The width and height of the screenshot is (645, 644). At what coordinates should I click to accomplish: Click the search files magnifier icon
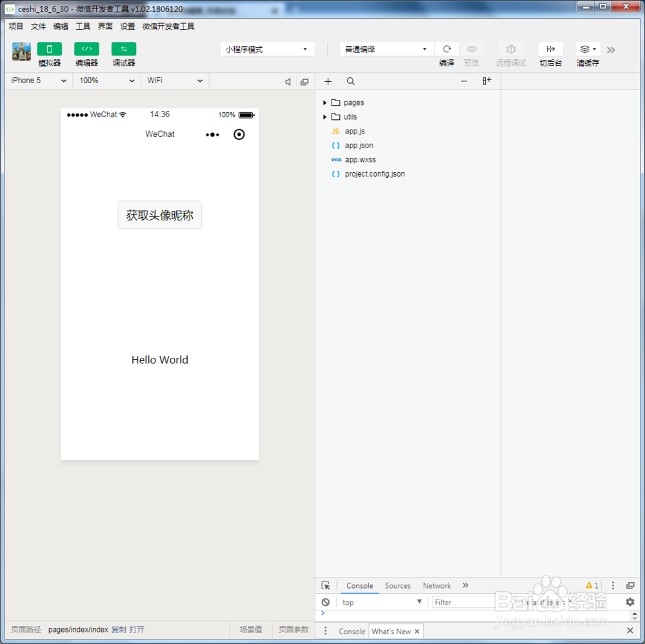(x=350, y=81)
